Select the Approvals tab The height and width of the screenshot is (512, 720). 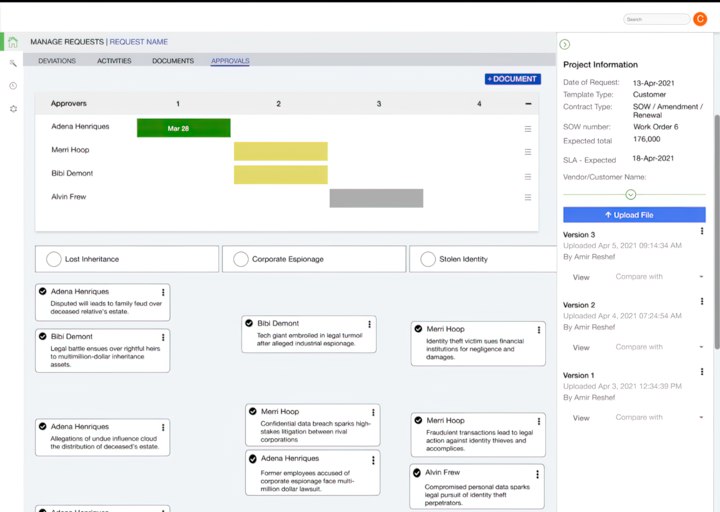[x=230, y=61]
